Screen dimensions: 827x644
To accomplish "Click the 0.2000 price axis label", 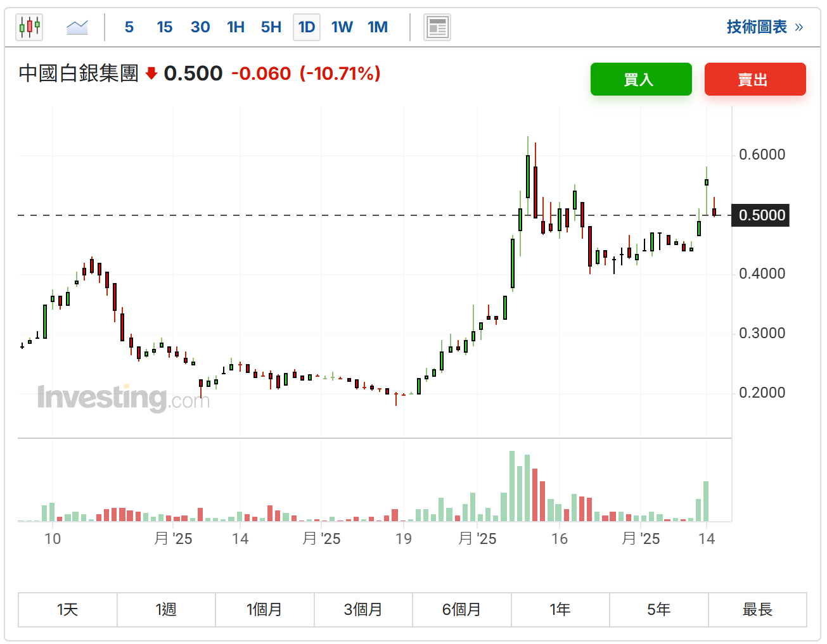I will (x=762, y=393).
